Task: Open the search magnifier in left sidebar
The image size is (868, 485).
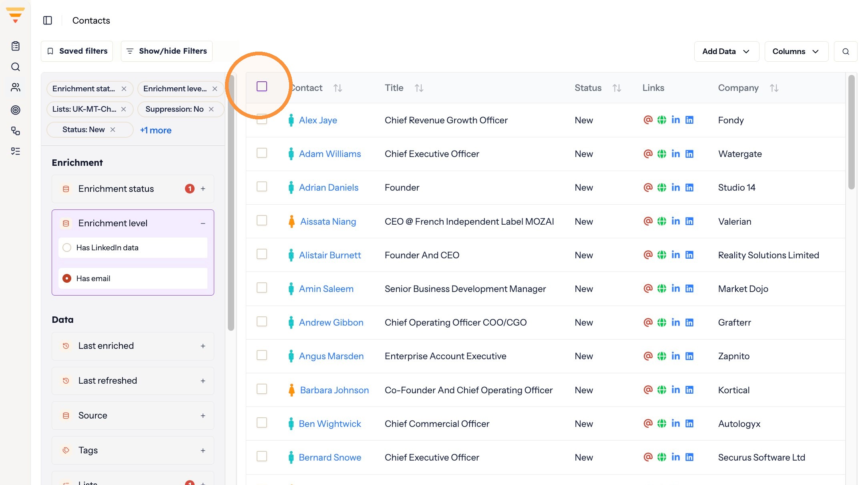Action: pos(16,67)
